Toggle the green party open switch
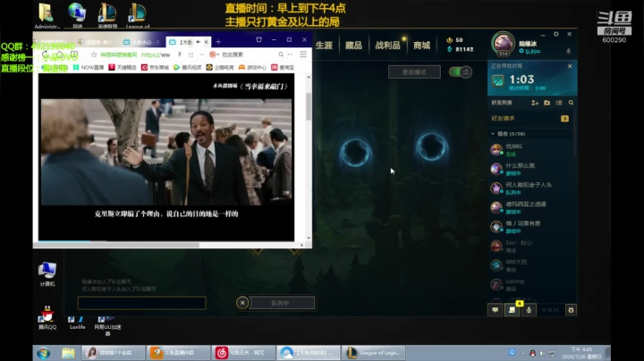 tap(460, 72)
